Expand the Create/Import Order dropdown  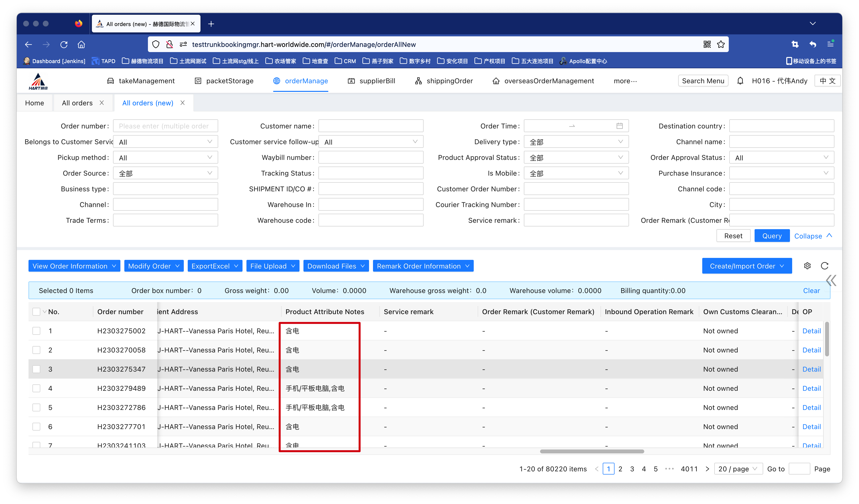(746, 266)
